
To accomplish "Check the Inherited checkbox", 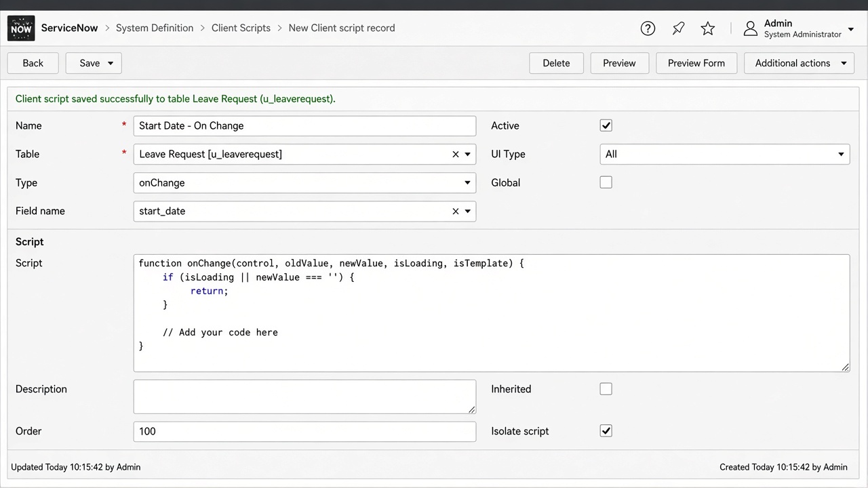I will (606, 389).
